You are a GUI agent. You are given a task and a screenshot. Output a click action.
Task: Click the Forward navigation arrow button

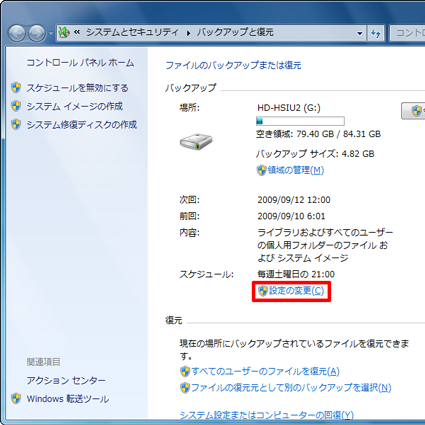click(37, 33)
